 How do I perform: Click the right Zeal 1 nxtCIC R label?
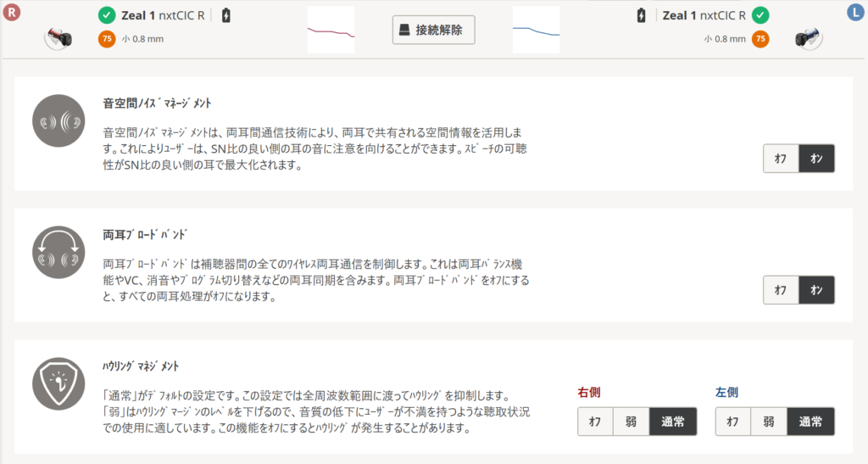tap(163, 15)
